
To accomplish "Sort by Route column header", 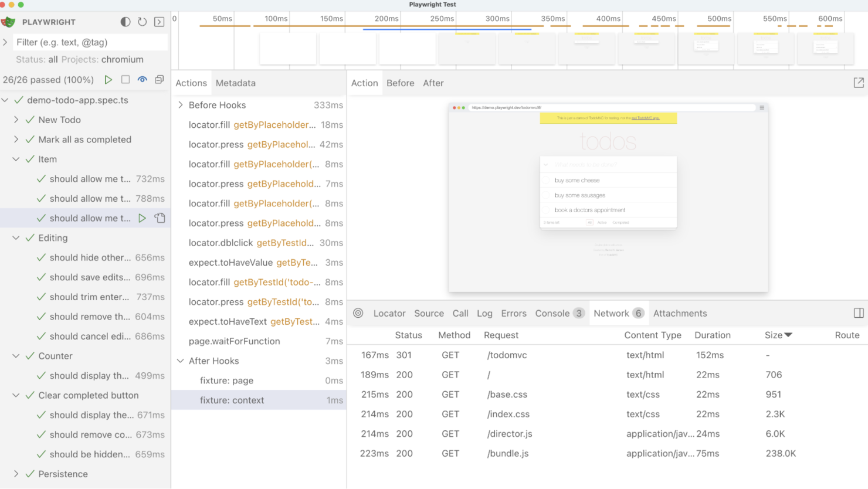I will coord(847,335).
